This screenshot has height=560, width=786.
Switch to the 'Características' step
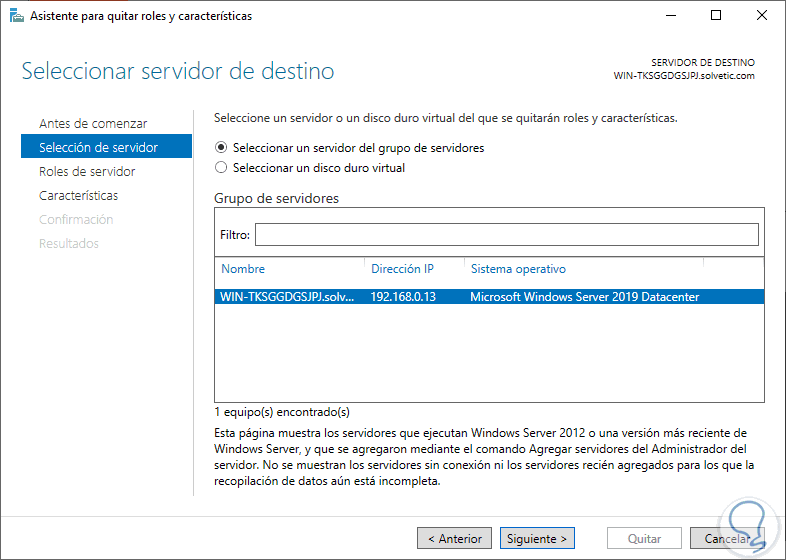[79, 196]
